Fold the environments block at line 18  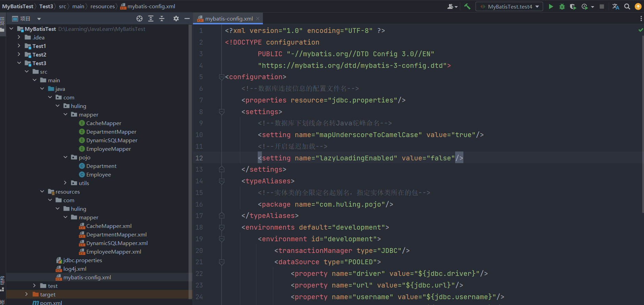(x=222, y=227)
